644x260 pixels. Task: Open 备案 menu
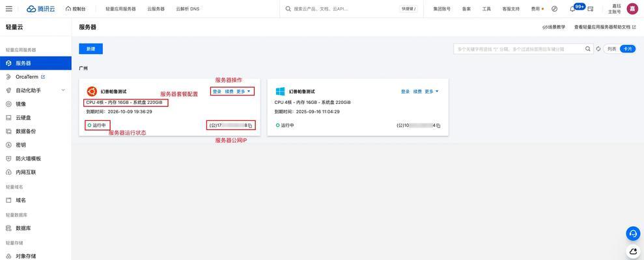(x=466, y=8)
